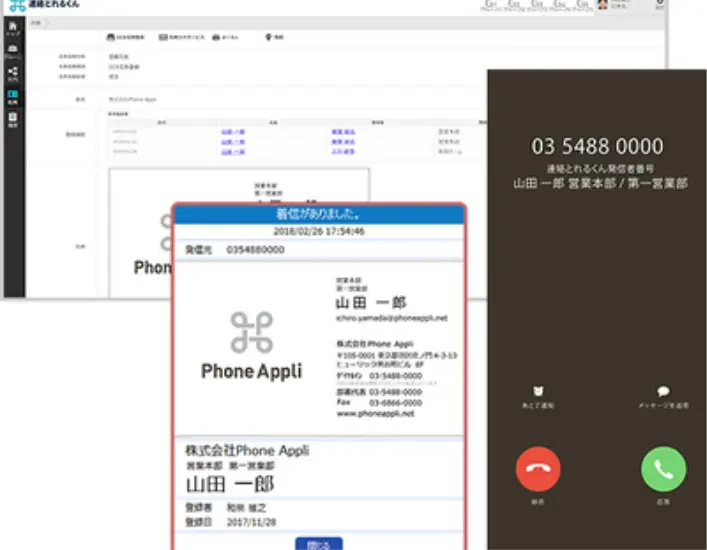Click the first name link in the history table
The height and width of the screenshot is (550, 707).
[233, 132]
